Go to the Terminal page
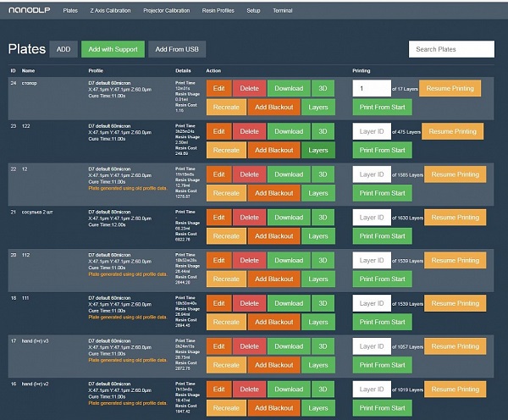The image size is (508, 420). coord(283,11)
